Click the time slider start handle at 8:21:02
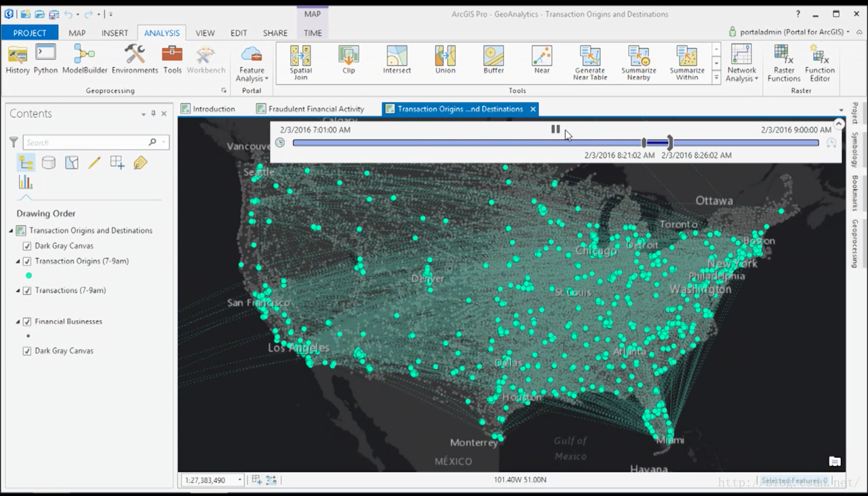868x496 pixels. tap(644, 142)
